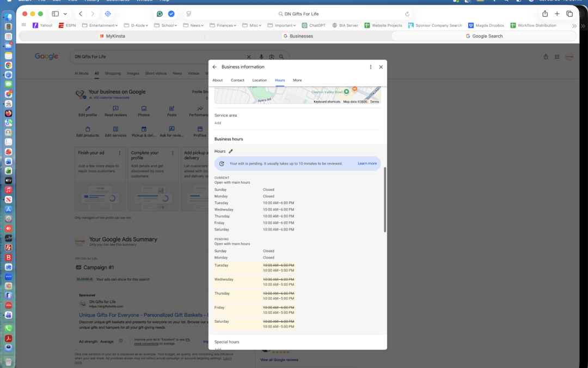
Task: Click the Safari address bar
Action: pyautogui.click(x=298, y=14)
